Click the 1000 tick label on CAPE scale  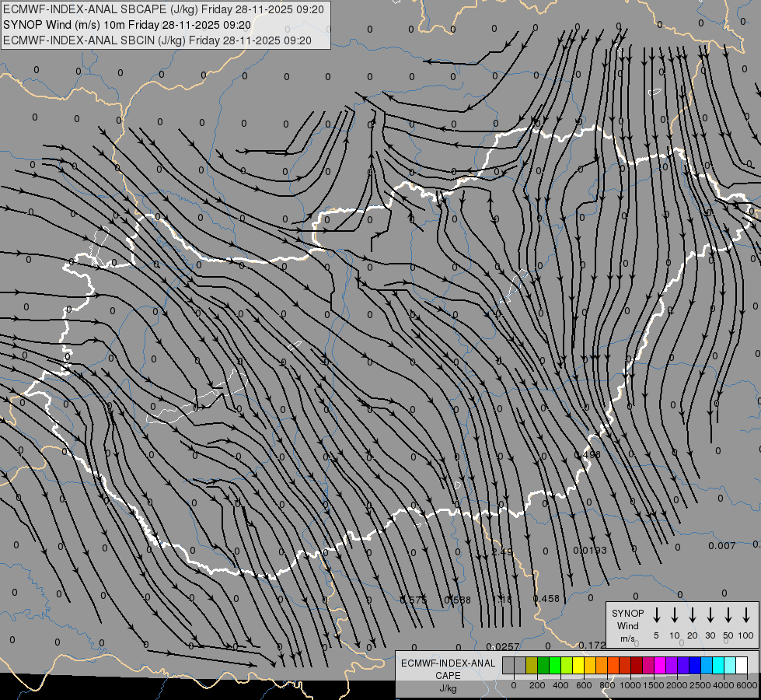point(630,685)
